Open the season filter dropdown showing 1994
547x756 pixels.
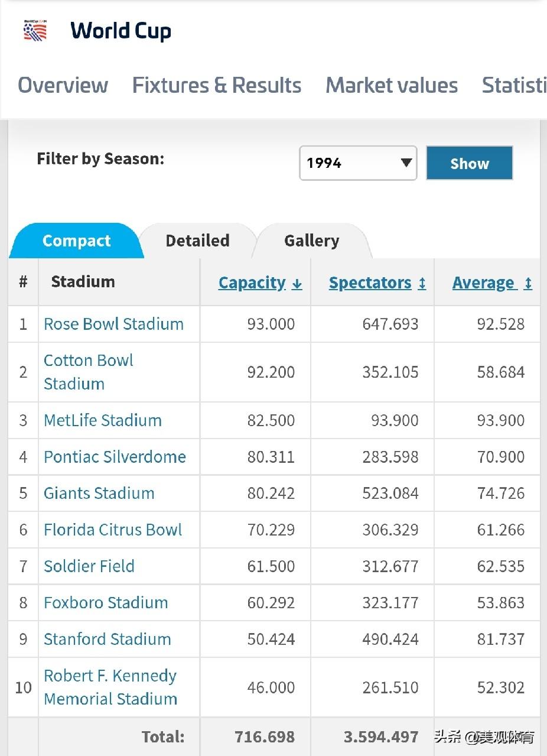[358, 163]
